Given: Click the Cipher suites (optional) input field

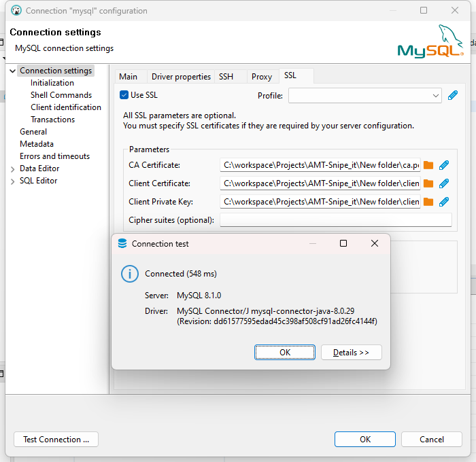Looking at the screenshot, I should 336,220.
